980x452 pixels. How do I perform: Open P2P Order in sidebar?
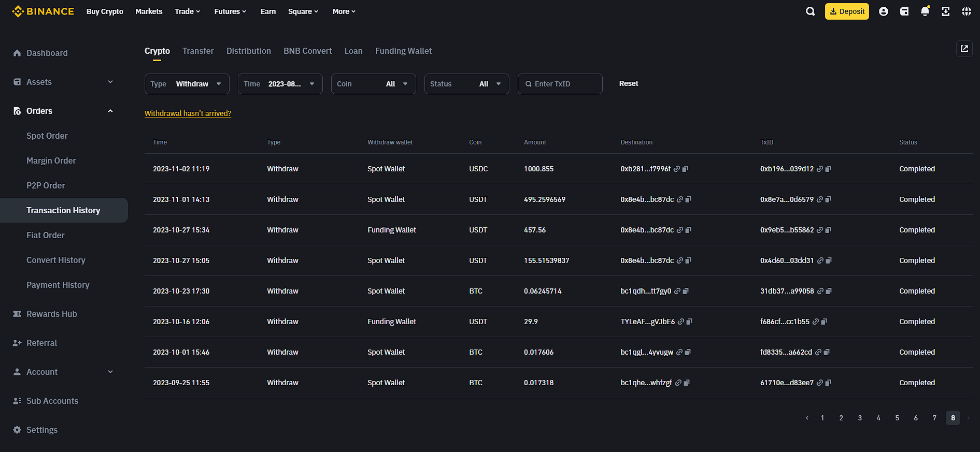[x=46, y=185]
